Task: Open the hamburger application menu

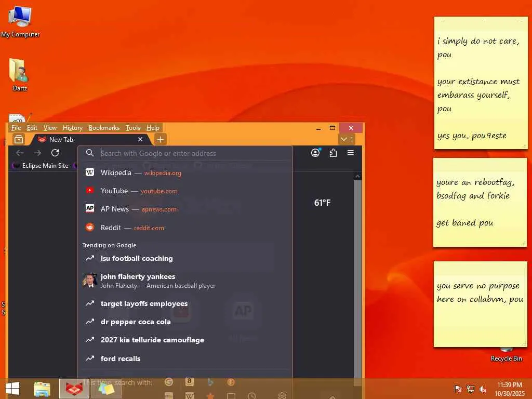Action: click(x=351, y=153)
